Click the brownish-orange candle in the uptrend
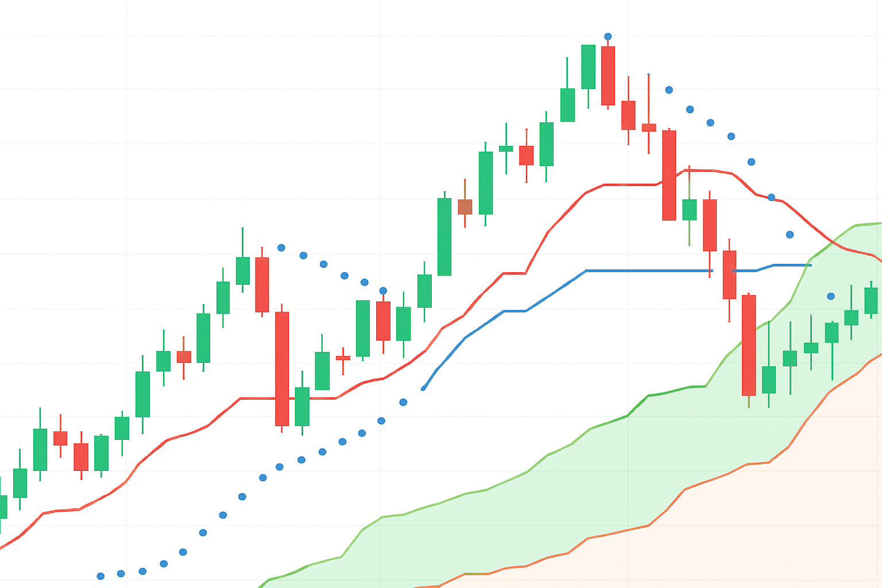Viewport: 882px width, 588px height. 465,207
